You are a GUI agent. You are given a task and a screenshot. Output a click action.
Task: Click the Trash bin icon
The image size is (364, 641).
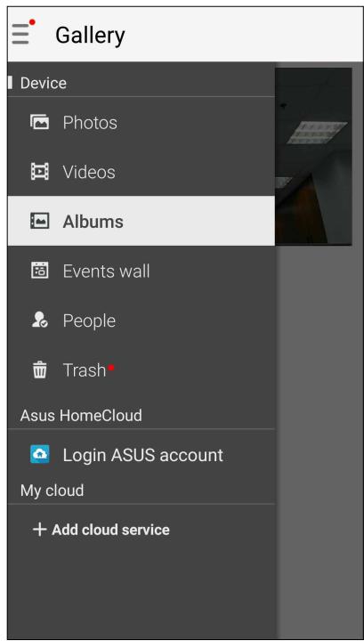40,370
